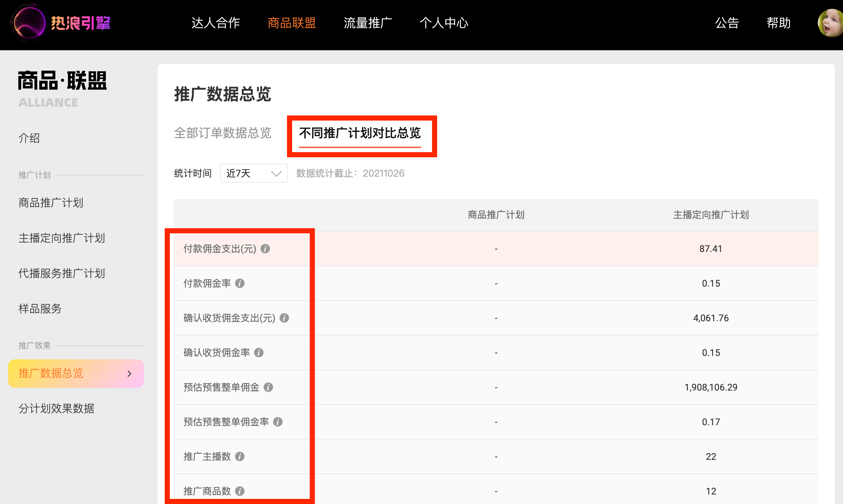Open 流量推广 in top navigation

[368, 23]
